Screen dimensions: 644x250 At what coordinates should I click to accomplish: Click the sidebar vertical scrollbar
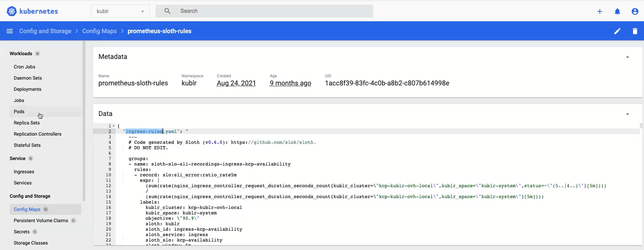coord(84,121)
